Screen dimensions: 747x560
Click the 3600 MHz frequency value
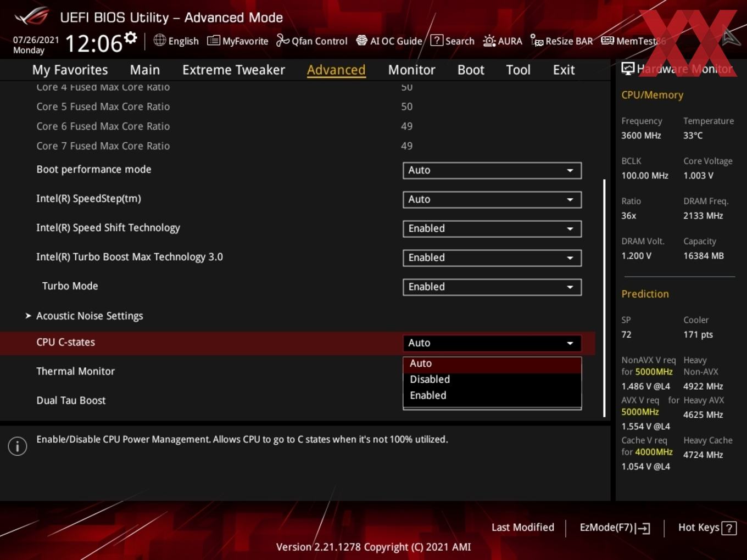(x=641, y=136)
